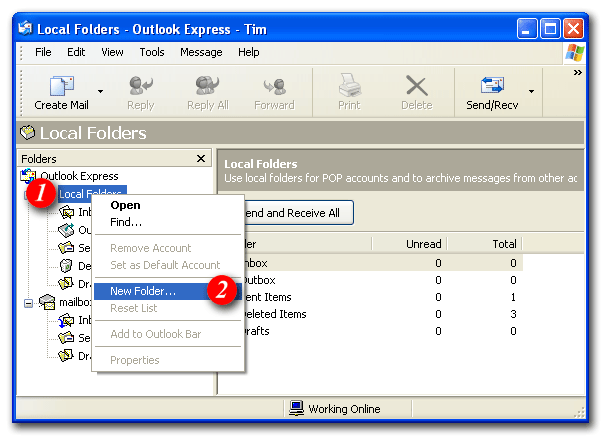The width and height of the screenshot is (602, 436).
Task: Open the Send/Recv dropdown arrow
Action: tap(532, 91)
